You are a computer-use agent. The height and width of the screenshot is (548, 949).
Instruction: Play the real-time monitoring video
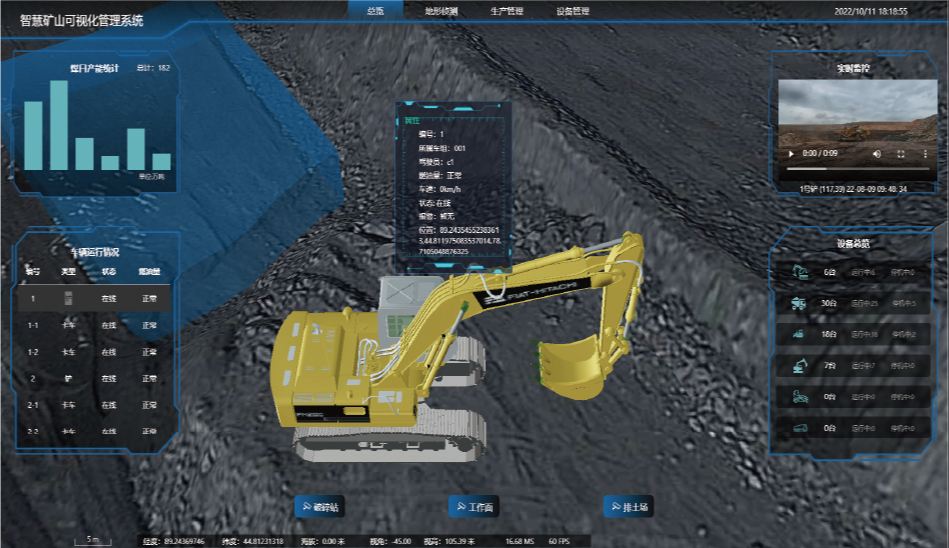click(x=792, y=154)
